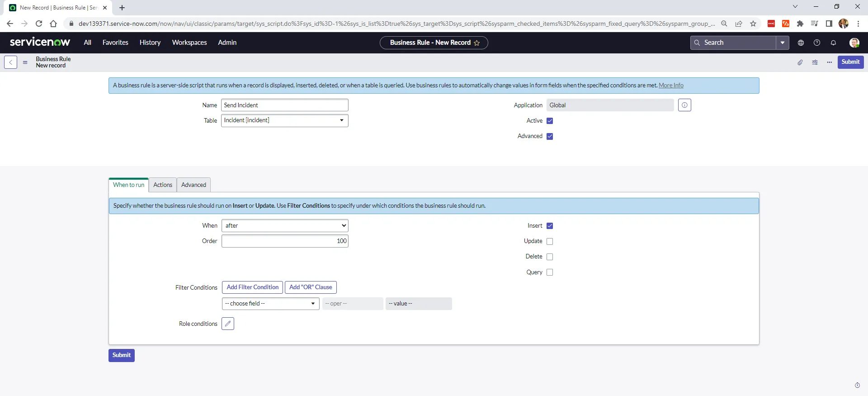Add Business Rule page to favorites star
This screenshot has height=396, width=868.
pyautogui.click(x=476, y=43)
